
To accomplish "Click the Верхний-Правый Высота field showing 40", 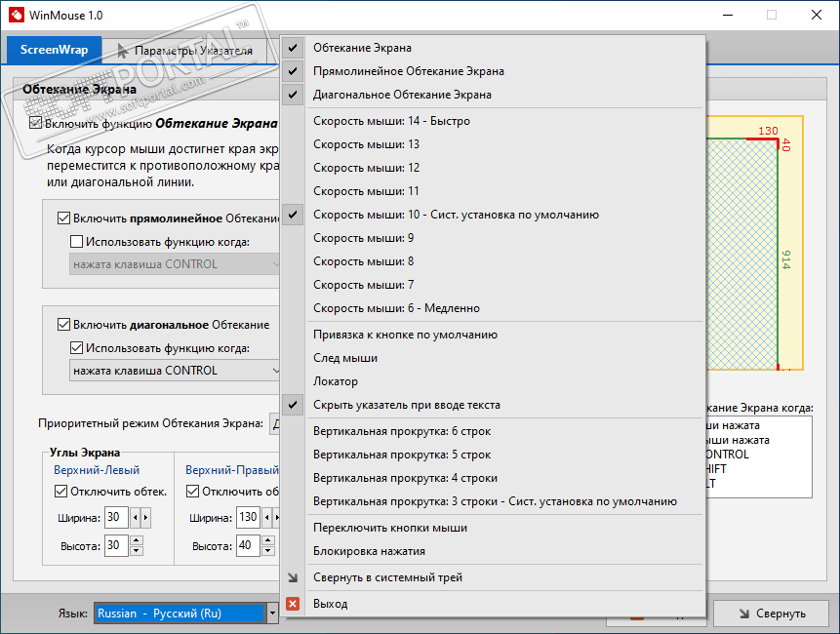I will click(248, 545).
